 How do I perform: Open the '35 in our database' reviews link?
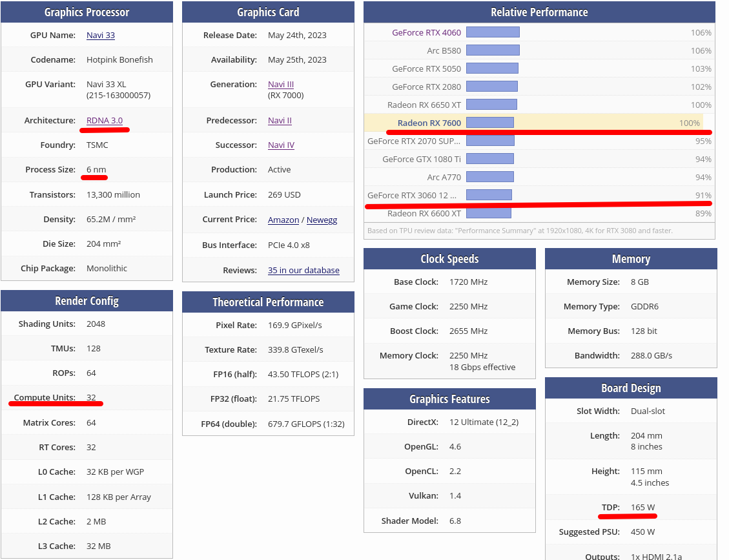[303, 270]
